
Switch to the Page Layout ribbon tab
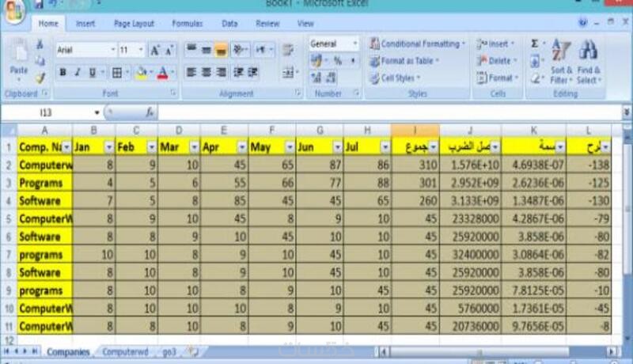pyautogui.click(x=134, y=24)
